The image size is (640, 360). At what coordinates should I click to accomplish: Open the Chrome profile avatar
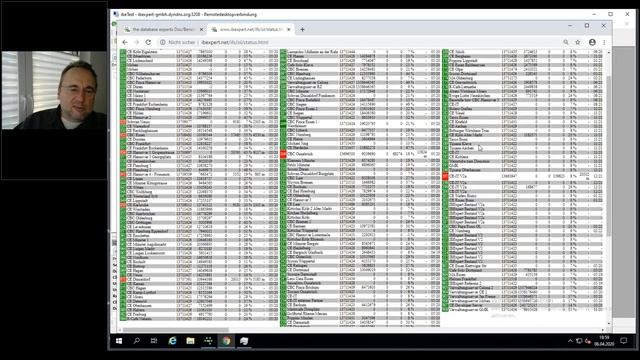(592, 42)
